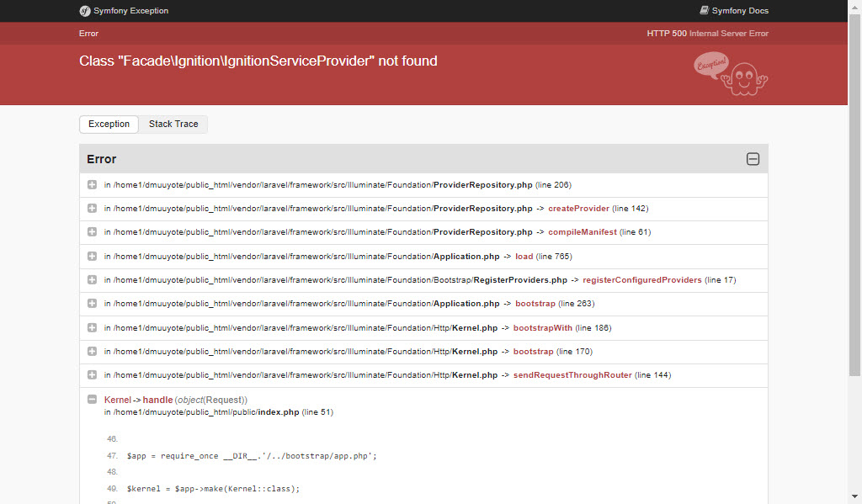The image size is (862, 504).
Task: Click the load method name
Action: [524, 256]
